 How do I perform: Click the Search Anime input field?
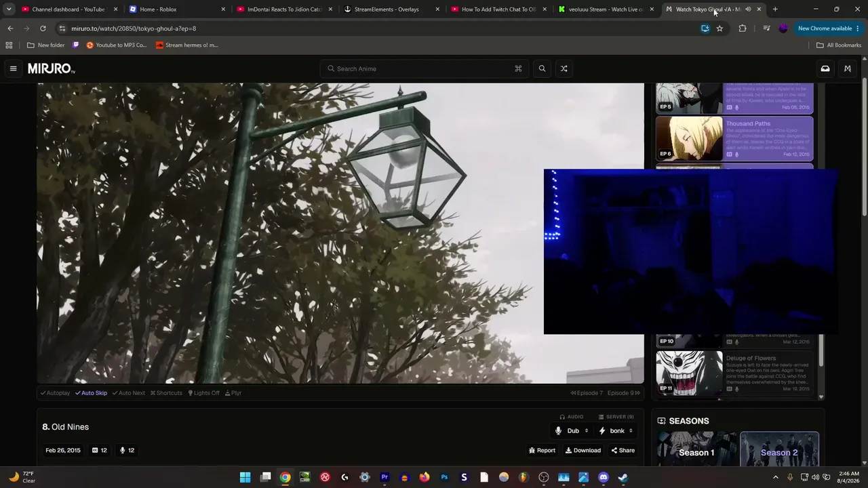point(425,68)
